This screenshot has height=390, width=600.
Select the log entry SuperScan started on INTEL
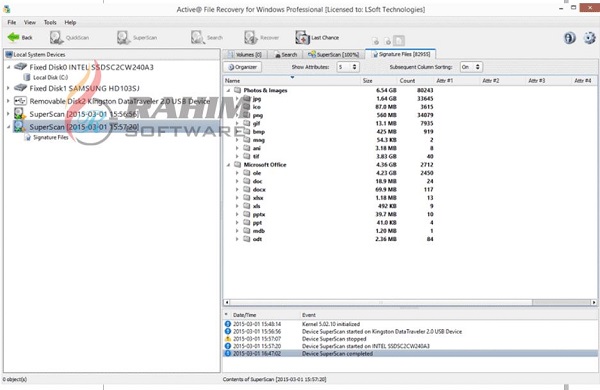click(x=410, y=346)
